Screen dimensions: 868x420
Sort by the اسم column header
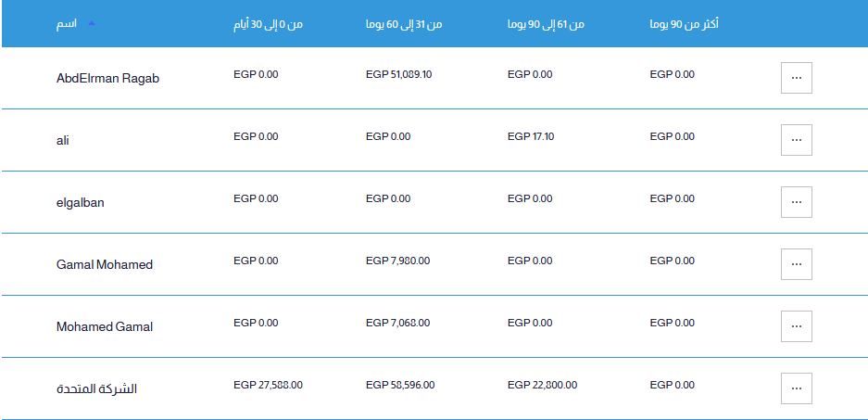(x=67, y=24)
